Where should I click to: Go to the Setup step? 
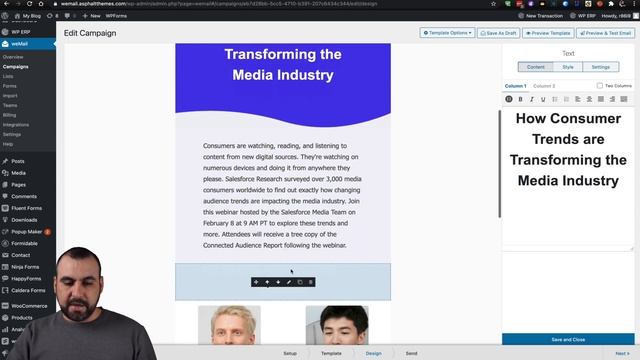(x=290, y=353)
